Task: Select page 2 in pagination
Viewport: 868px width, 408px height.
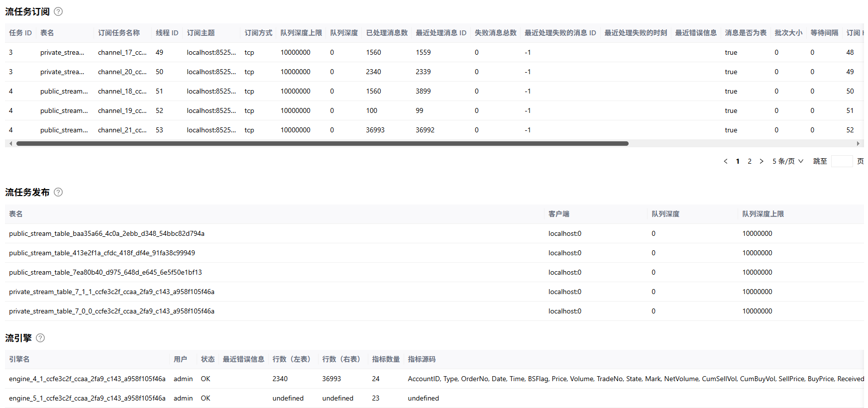Action: coord(750,161)
